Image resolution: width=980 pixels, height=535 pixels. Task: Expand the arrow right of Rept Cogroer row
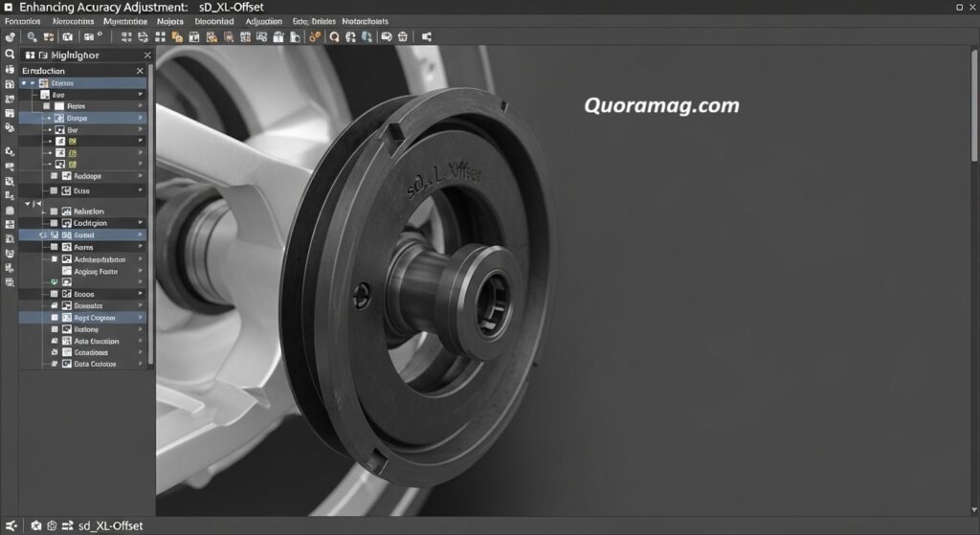click(x=141, y=317)
